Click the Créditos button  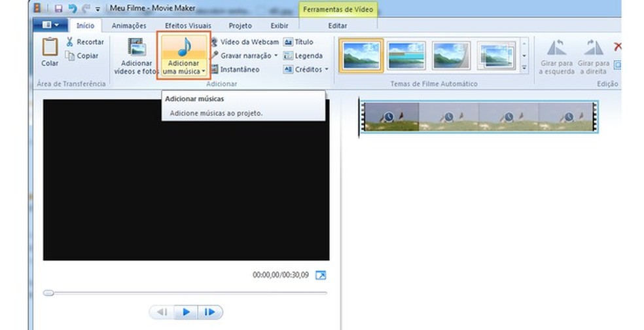tap(303, 69)
